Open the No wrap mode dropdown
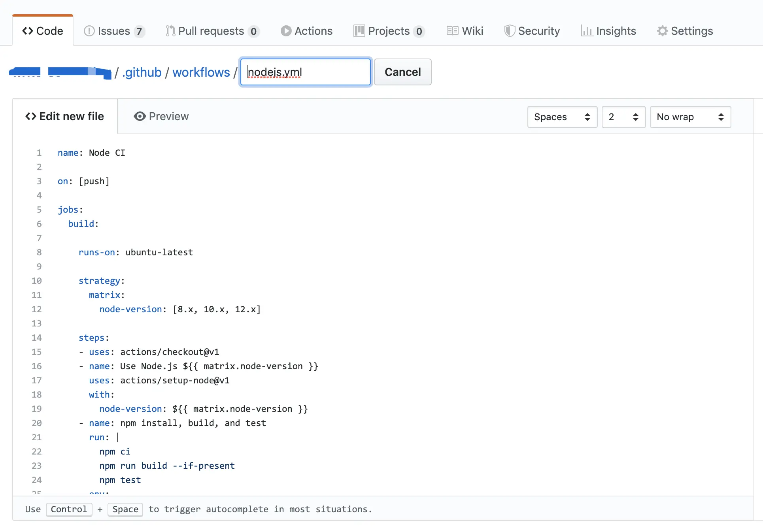Screen dimensions: 763x532 [690, 117]
